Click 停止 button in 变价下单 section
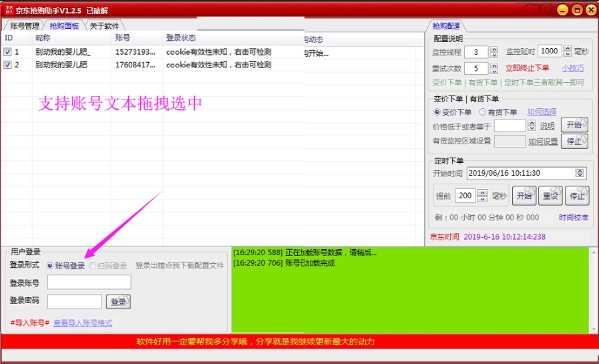The height and width of the screenshot is (364, 599). (574, 142)
